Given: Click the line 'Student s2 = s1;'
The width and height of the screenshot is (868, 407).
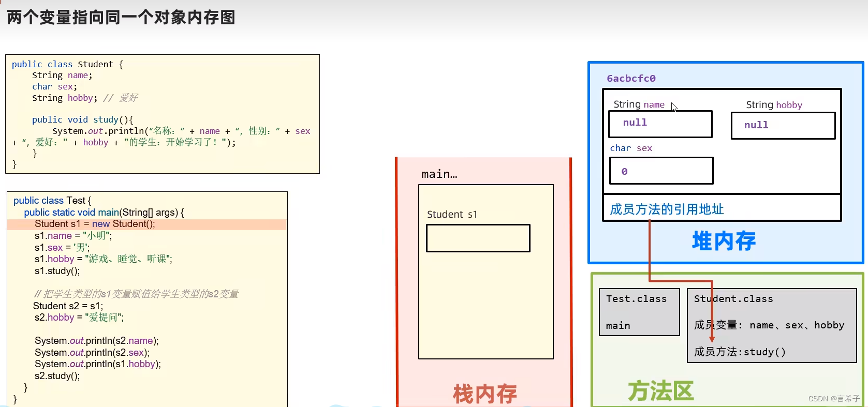Looking at the screenshot, I should 68,306.
